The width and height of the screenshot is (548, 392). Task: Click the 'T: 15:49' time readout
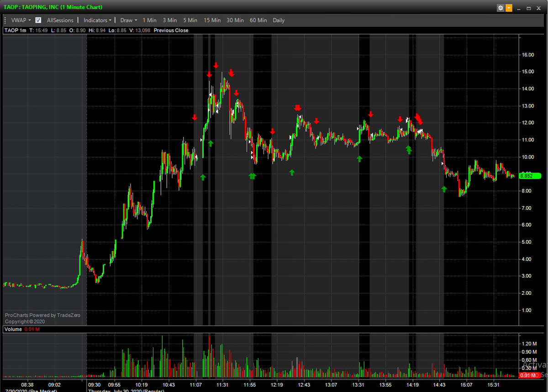38,31
